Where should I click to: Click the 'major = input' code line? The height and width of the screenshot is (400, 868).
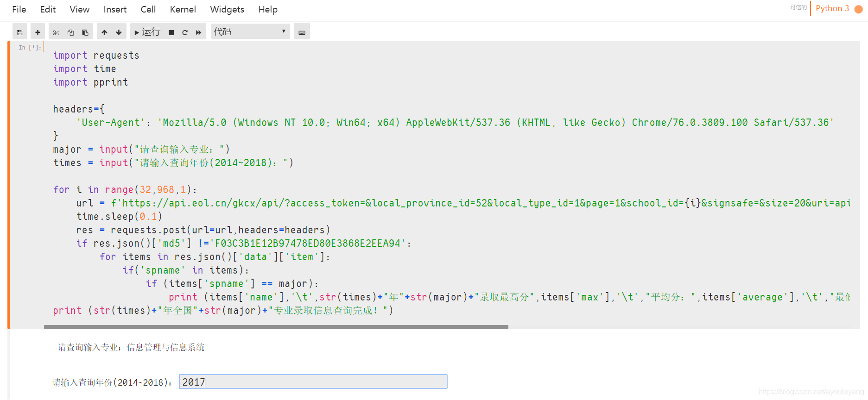pyautogui.click(x=141, y=150)
